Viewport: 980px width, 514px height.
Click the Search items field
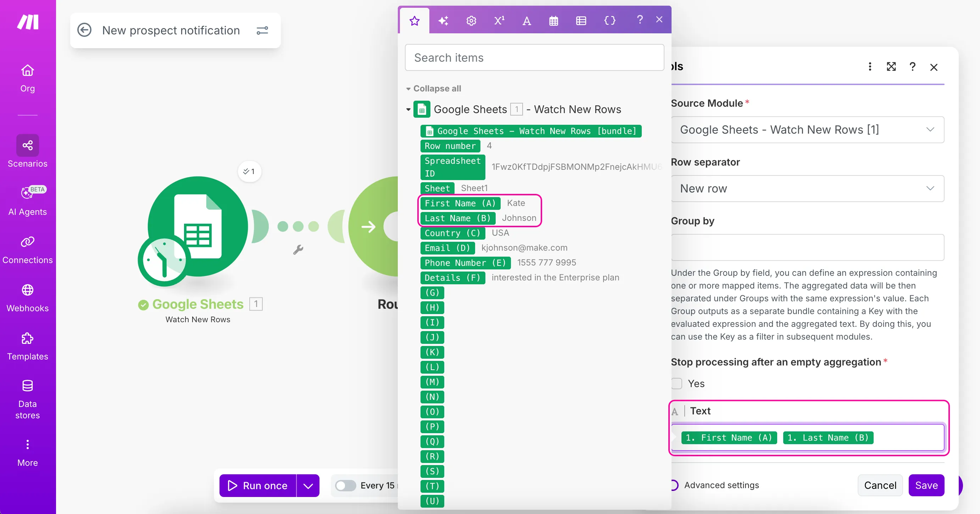click(534, 57)
